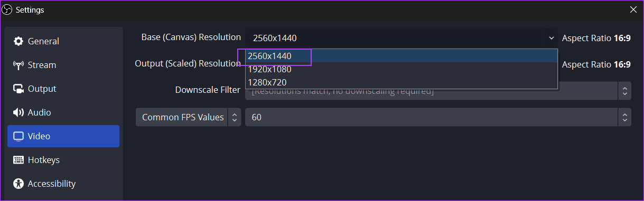The width and height of the screenshot is (644, 201).
Task: Close the Settings window
Action: (x=633, y=9)
